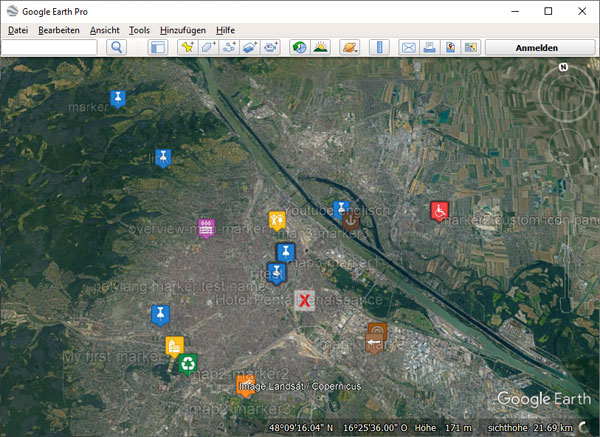The image size is (600, 437).
Task: Toggle sunlight across the landscape
Action: coord(321,47)
